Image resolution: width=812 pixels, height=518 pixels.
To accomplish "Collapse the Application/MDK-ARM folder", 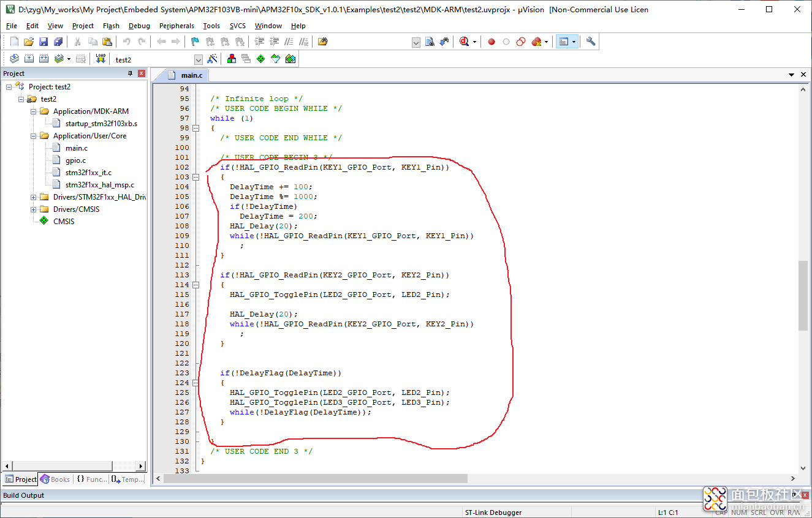I will click(x=34, y=111).
